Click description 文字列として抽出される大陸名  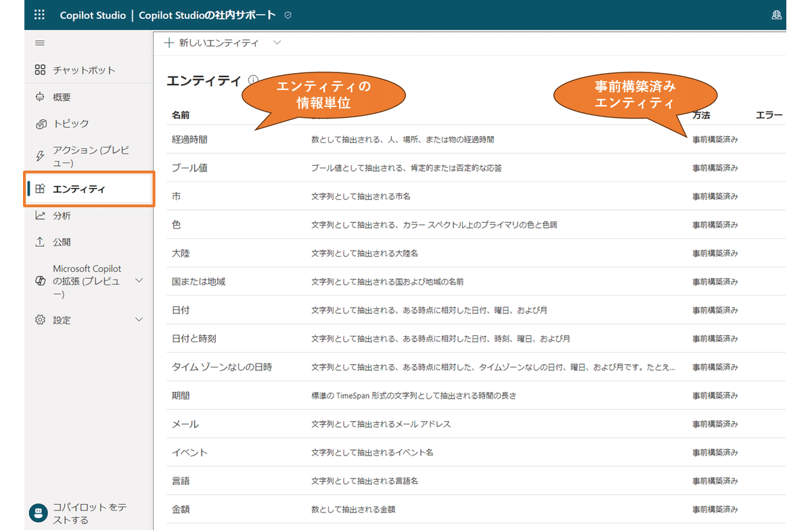tap(365, 253)
